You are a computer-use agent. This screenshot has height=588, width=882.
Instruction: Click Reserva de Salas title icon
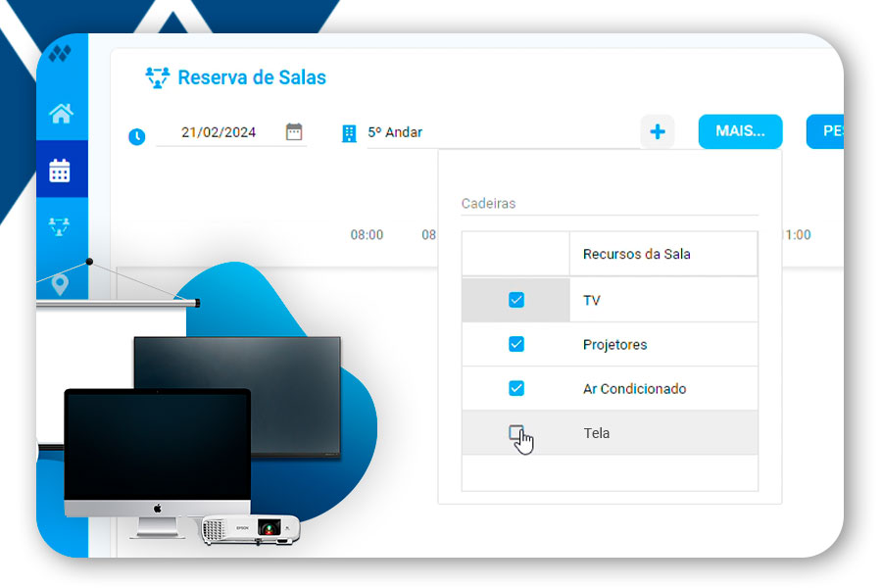[158, 77]
